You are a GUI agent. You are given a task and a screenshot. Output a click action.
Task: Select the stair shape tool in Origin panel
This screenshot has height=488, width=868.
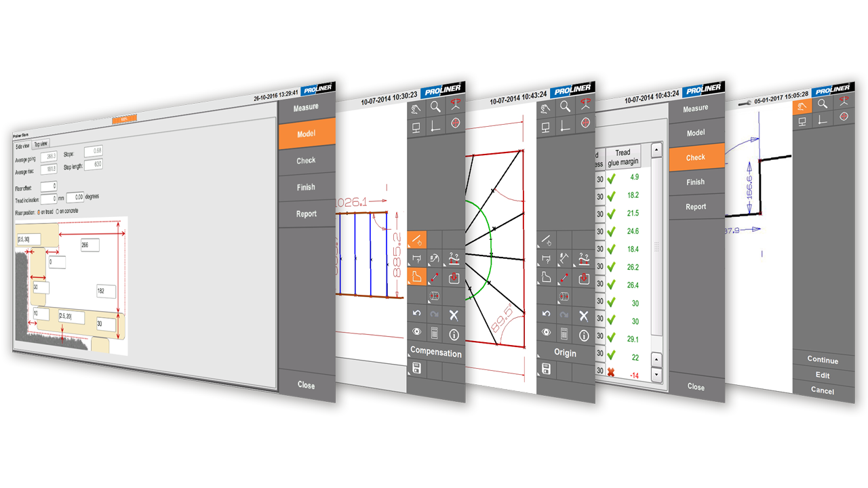tap(547, 277)
